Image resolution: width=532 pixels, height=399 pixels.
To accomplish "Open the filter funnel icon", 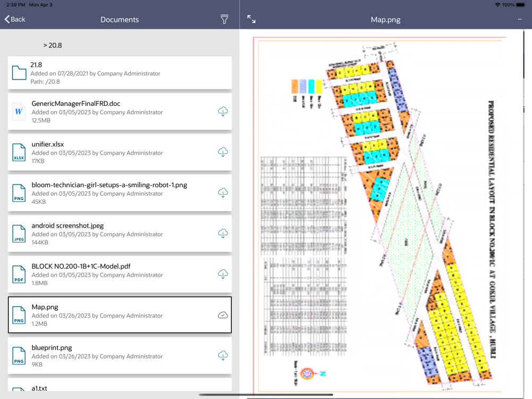I will [x=225, y=19].
